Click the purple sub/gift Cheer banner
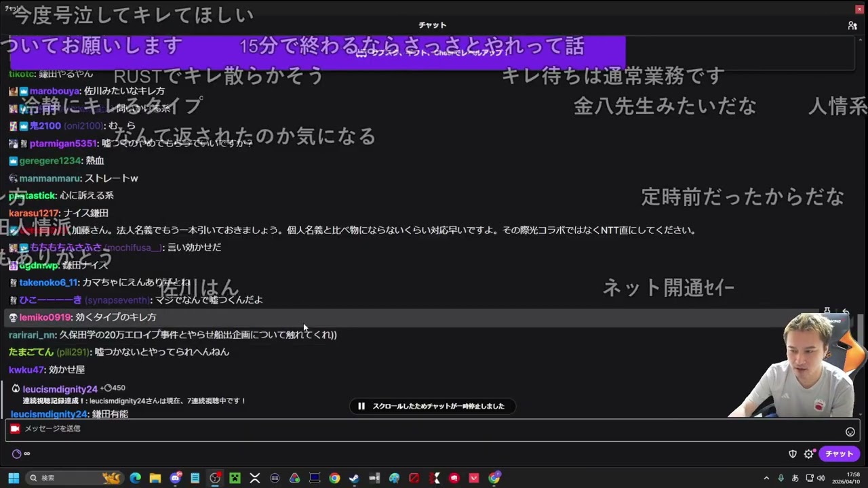The height and width of the screenshot is (488, 868). (x=317, y=53)
